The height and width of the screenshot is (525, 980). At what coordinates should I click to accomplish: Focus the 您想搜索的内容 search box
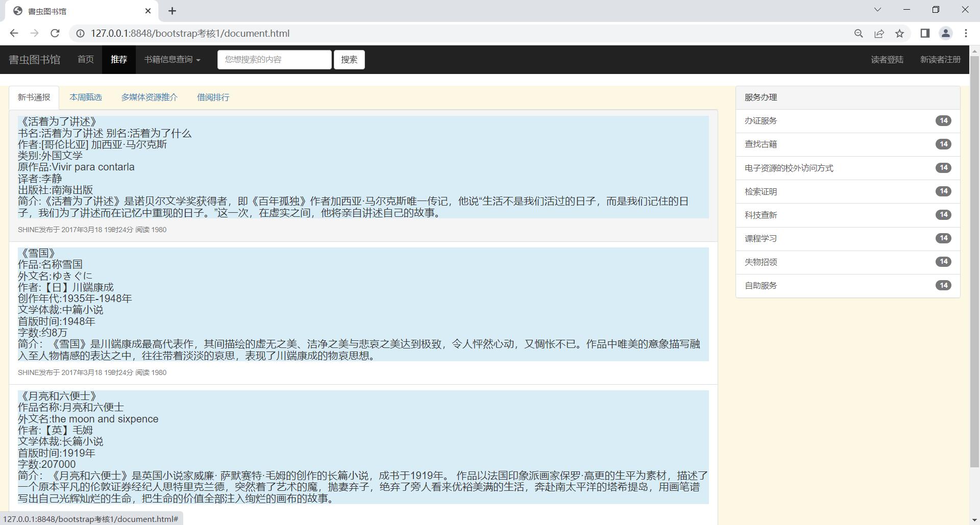(274, 59)
